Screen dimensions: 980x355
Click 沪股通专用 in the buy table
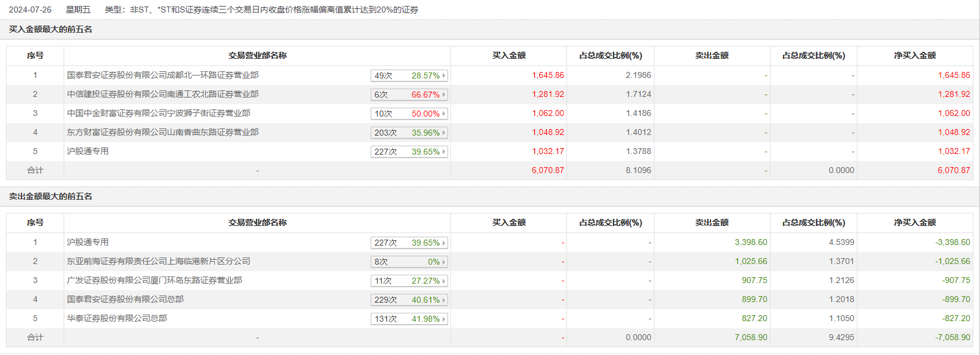tap(87, 151)
